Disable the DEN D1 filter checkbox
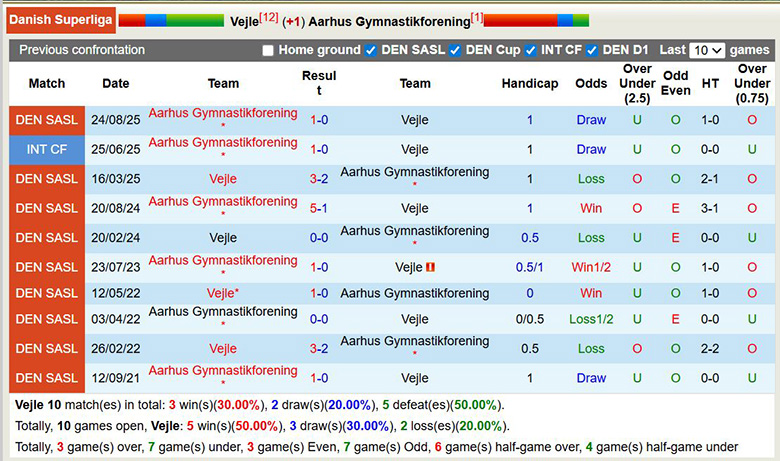 click(592, 50)
